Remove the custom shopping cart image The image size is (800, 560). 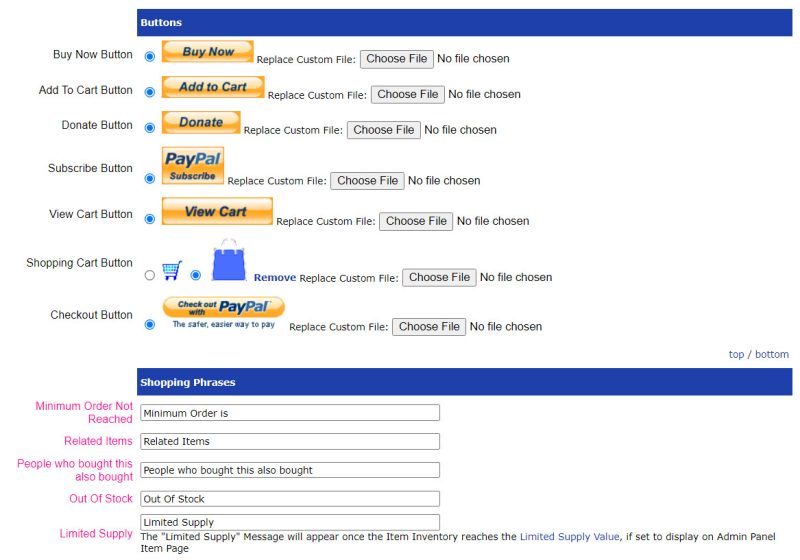click(x=275, y=277)
